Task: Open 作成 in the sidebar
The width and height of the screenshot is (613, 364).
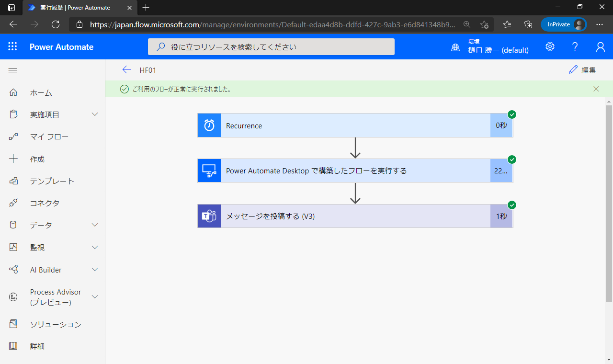Action: coord(37,159)
